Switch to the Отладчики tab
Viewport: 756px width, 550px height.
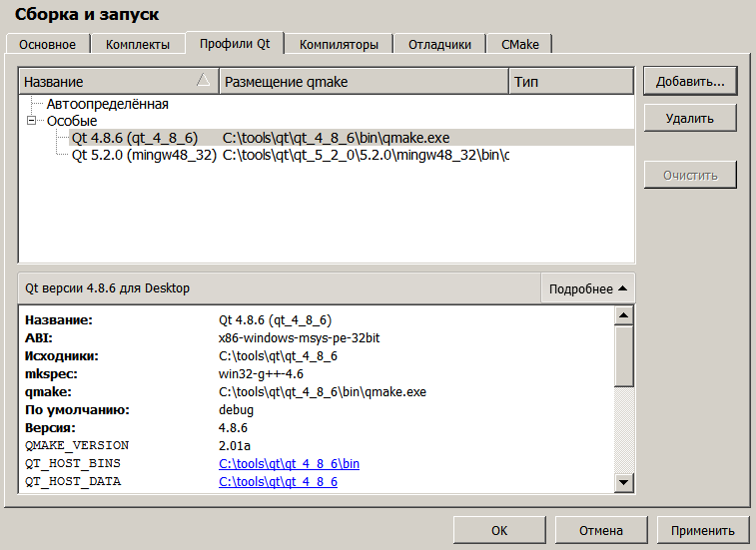click(439, 44)
